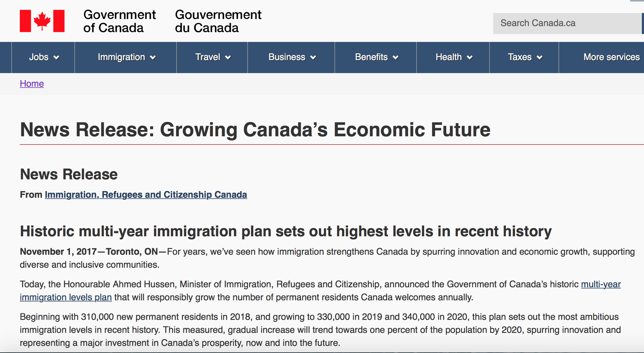Expand the Business menu chevron
Screen dimensions: 644x353
pos(313,58)
